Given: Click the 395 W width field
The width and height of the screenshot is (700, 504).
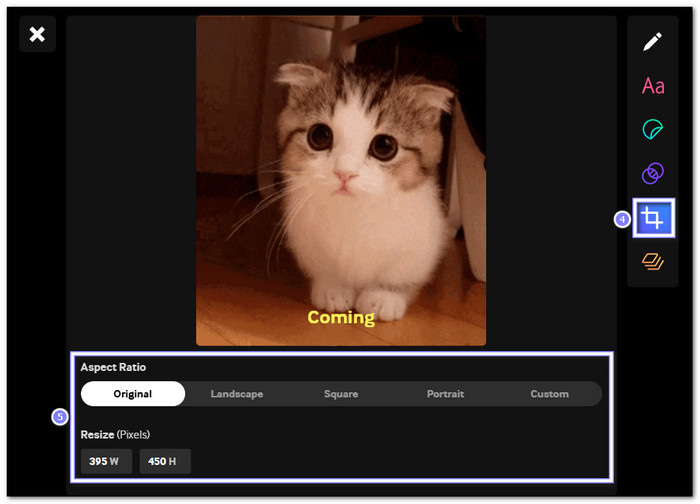Looking at the screenshot, I should (x=106, y=461).
